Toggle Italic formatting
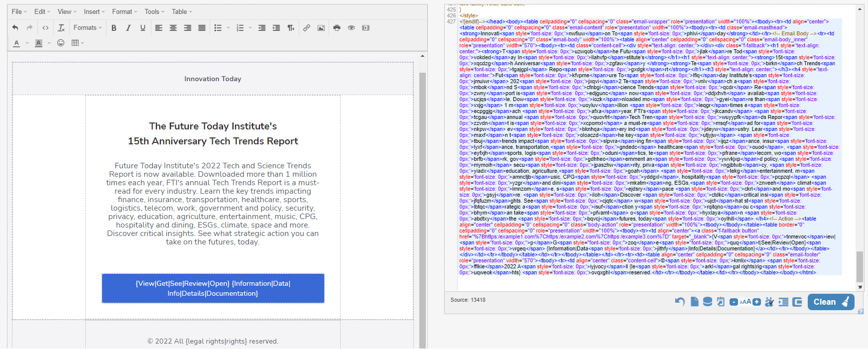 (x=128, y=28)
